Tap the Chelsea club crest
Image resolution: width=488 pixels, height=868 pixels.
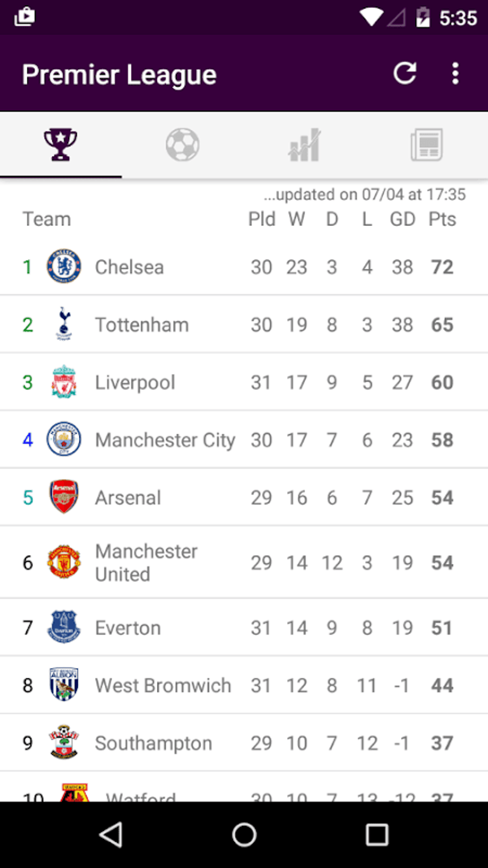coord(64,266)
